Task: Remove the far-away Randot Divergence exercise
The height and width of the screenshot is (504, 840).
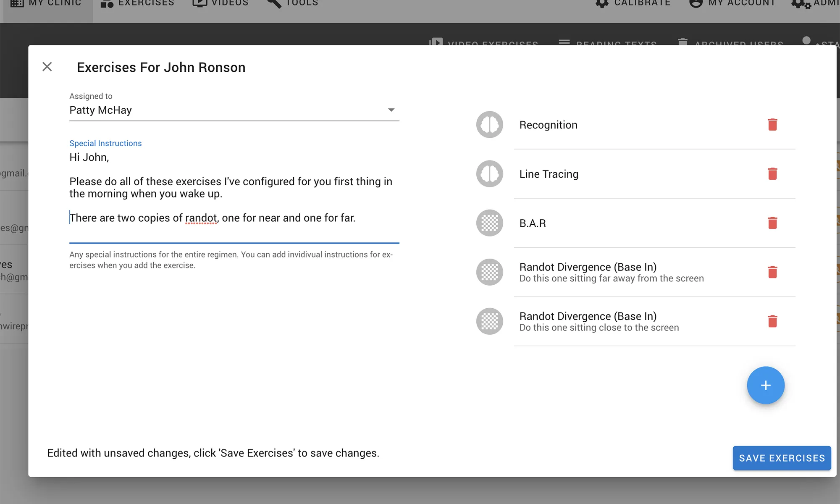Action: coord(772,272)
